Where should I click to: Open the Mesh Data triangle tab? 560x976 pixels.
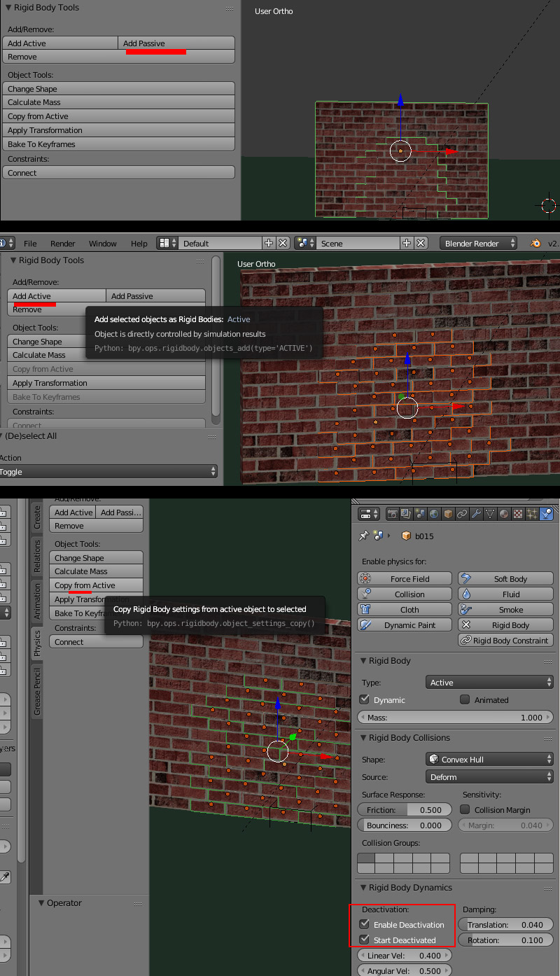point(490,514)
